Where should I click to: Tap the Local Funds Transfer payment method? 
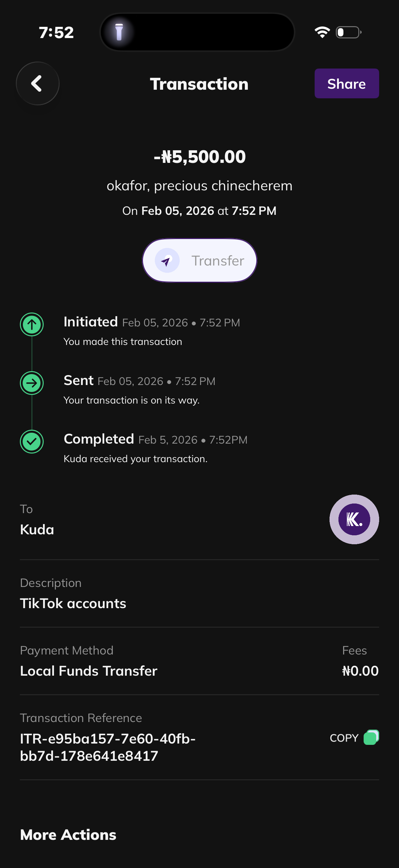coord(89,671)
